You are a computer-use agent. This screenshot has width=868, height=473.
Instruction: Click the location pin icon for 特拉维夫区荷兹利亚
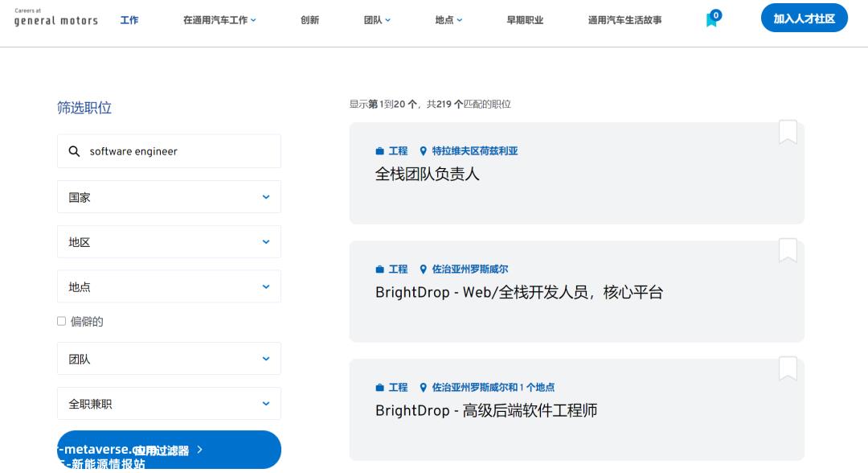coord(423,150)
